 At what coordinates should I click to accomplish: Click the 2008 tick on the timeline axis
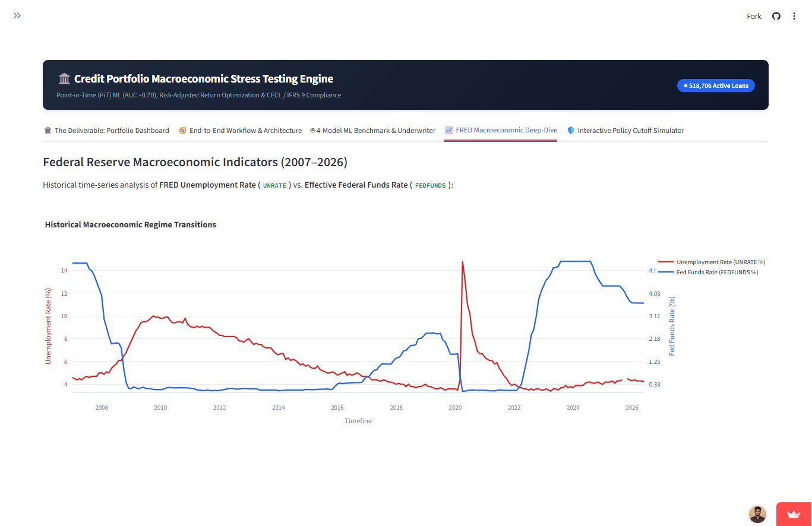pyautogui.click(x=102, y=408)
